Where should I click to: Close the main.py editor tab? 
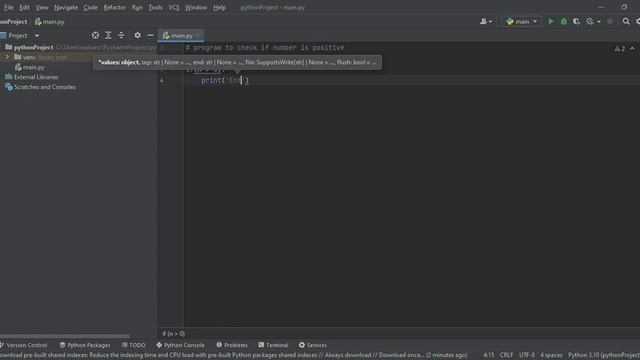198,36
